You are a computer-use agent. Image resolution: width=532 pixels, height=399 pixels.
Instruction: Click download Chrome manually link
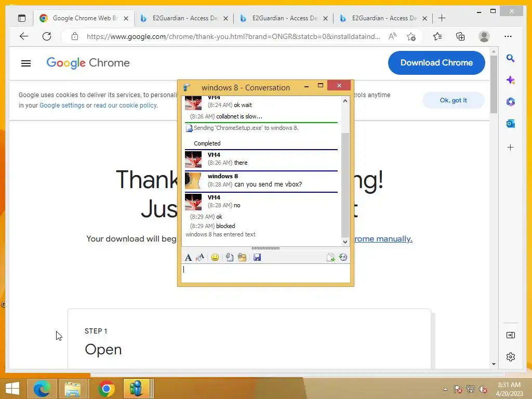click(x=383, y=239)
